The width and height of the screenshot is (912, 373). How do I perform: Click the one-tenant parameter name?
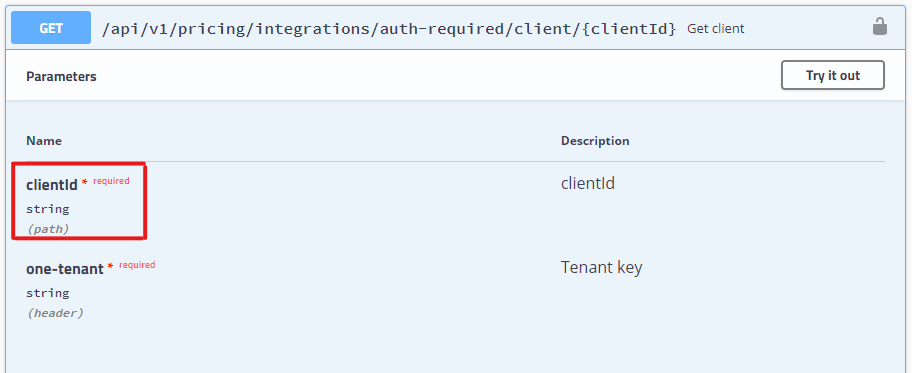click(x=65, y=269)
